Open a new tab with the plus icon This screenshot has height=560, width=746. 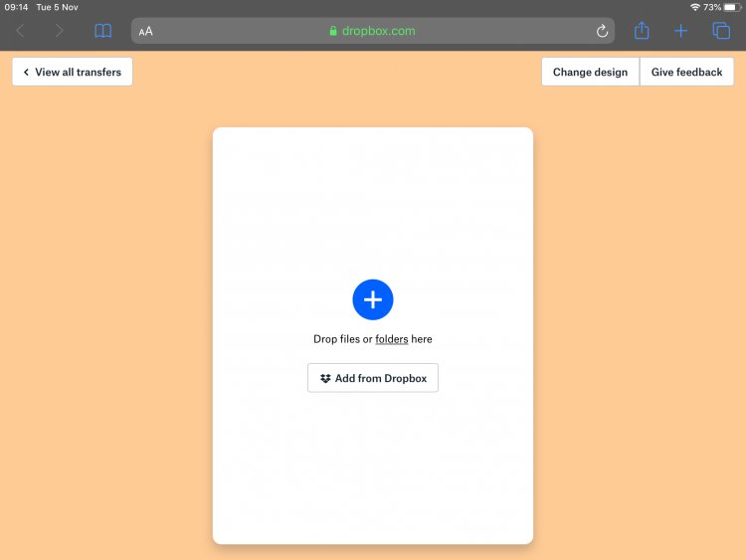tap(680, 31)
